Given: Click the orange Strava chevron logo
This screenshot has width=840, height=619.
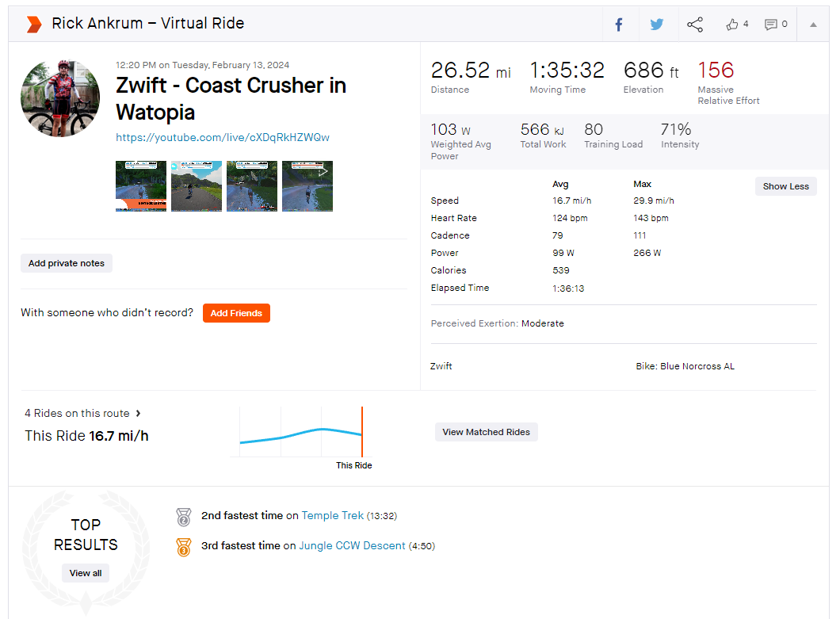Looking at the screenshot, I should [34, 24].
